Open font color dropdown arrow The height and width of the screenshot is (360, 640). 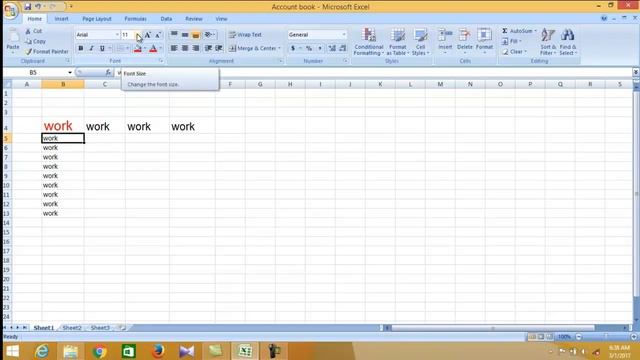coord(160,49)
